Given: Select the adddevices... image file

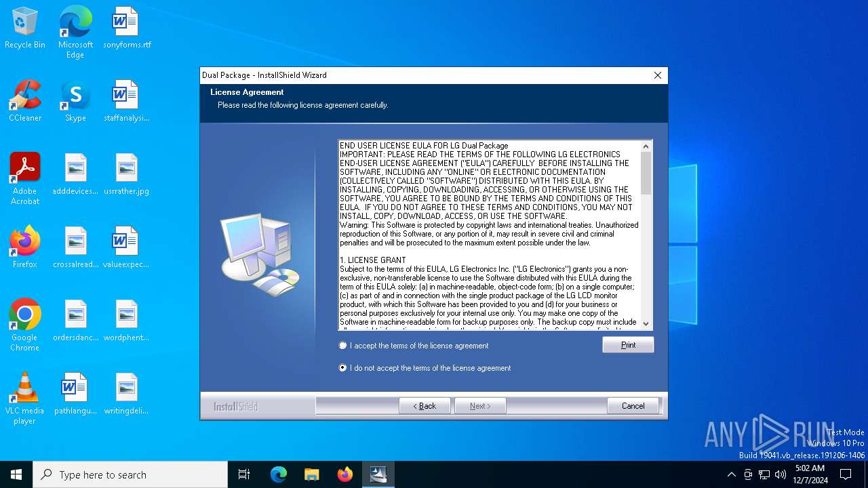Looking at the screenshot, I should coord(75,174).
